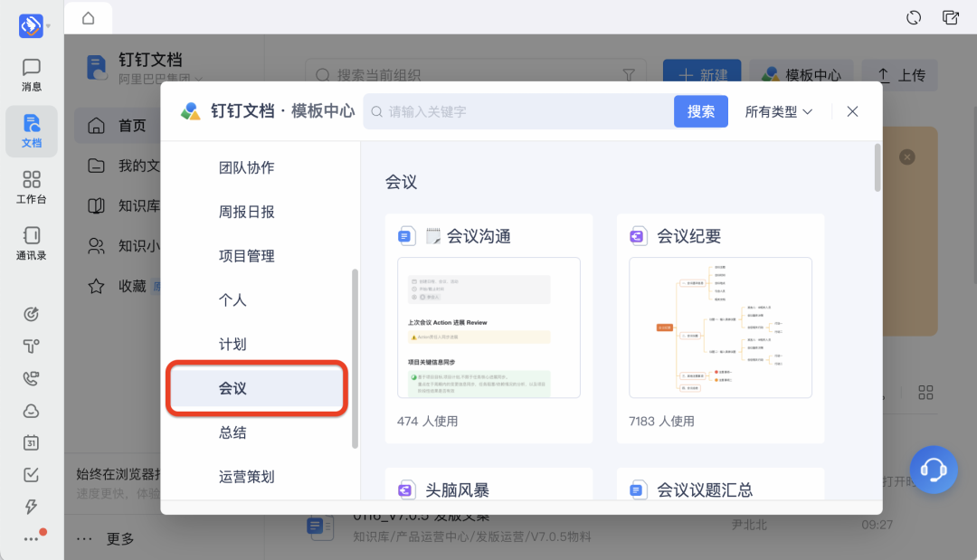Open the 所有类型 type dropdown
This screenshot has height=560, width=977.
(778, 111)
